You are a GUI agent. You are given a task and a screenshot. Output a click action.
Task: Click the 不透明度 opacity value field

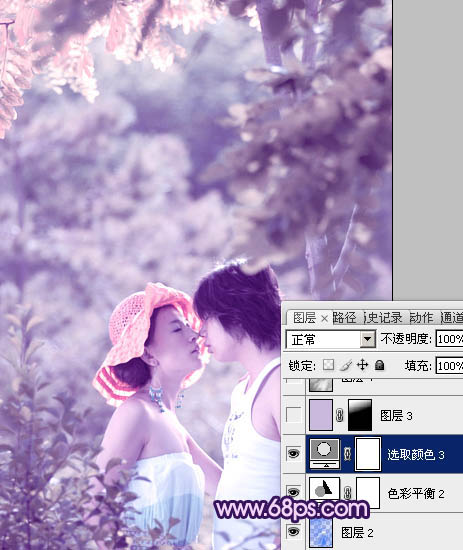click(449, 339)
